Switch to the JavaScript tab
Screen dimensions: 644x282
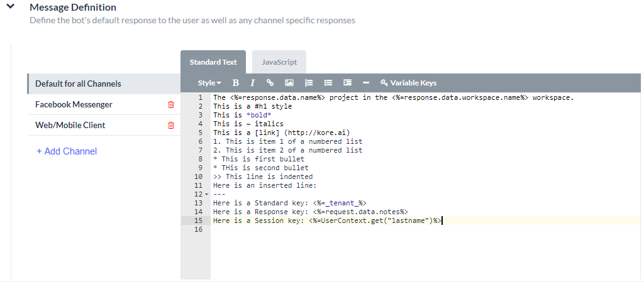tap(279, 62)
